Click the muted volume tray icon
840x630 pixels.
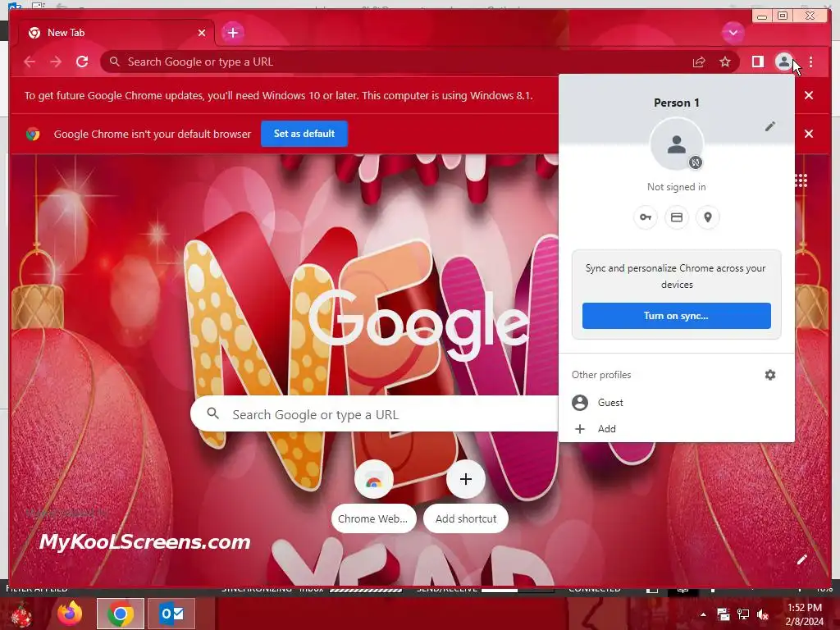pyautogui.click(x=763, y=614)
